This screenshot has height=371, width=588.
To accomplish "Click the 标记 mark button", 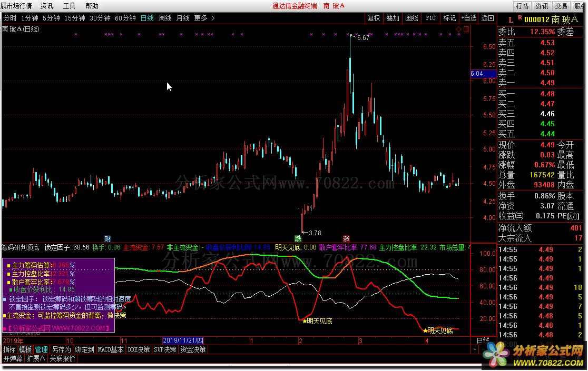I will [449, 18].
